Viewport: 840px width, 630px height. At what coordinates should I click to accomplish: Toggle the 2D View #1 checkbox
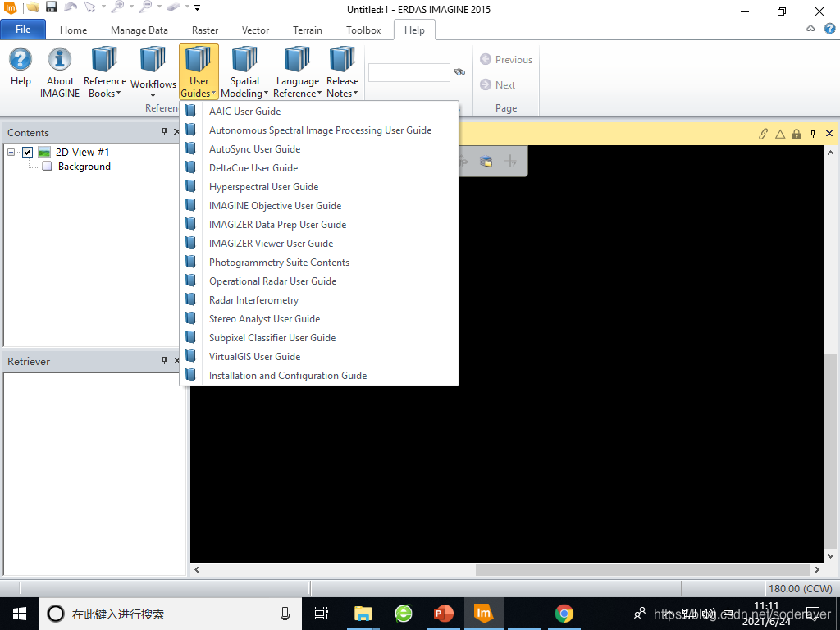click(27, 152)
